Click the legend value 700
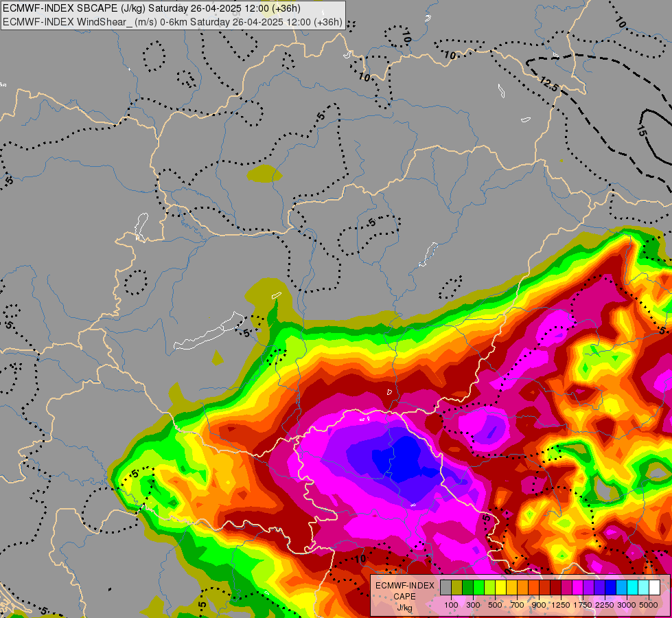Image resolution: width=672 pixels, height=618 pixels. click(518, 605)
